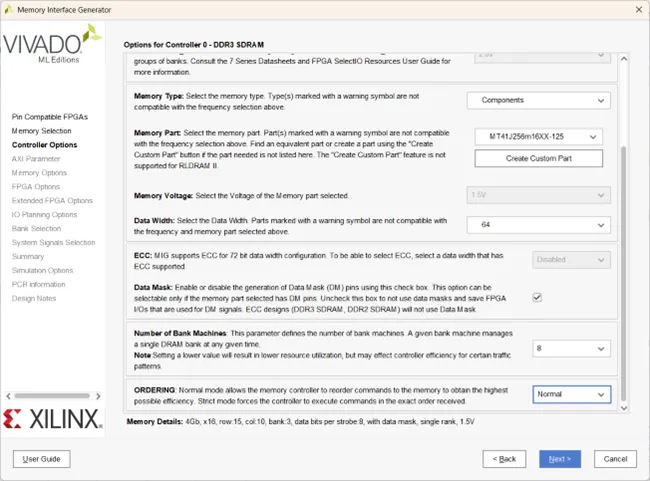This screenshot has width=650, height=481.
Task: Click the Create Custom Part button
Action: [538, 158]
